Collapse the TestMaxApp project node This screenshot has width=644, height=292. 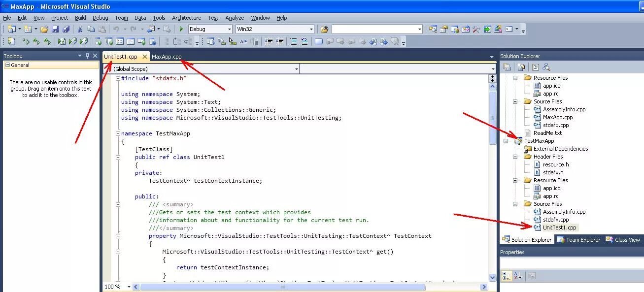pyautogui.click(x=506, y=141)
